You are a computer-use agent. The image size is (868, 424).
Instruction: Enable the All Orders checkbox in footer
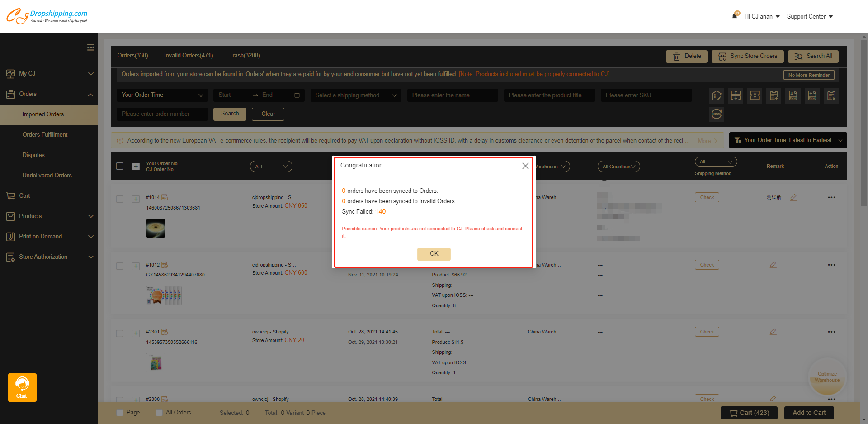pyautogui.click(x=159, y=413)
